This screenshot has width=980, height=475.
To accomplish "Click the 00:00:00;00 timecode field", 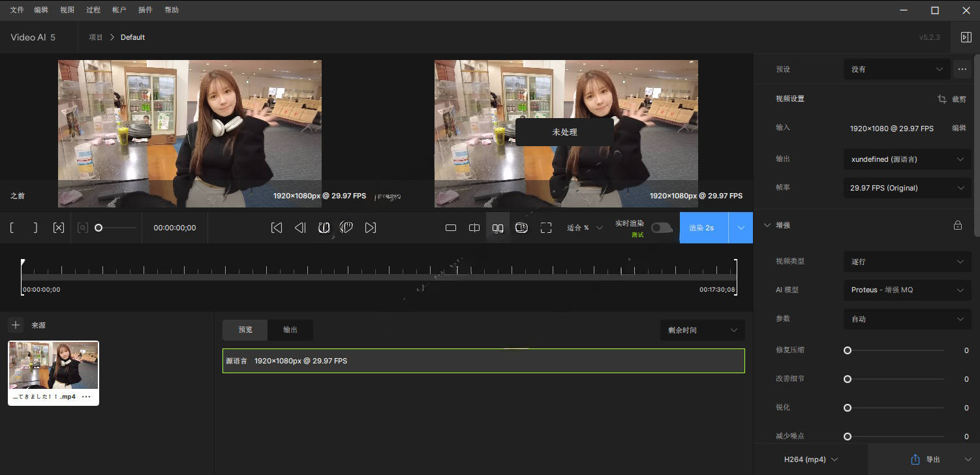I will (175, 228).
